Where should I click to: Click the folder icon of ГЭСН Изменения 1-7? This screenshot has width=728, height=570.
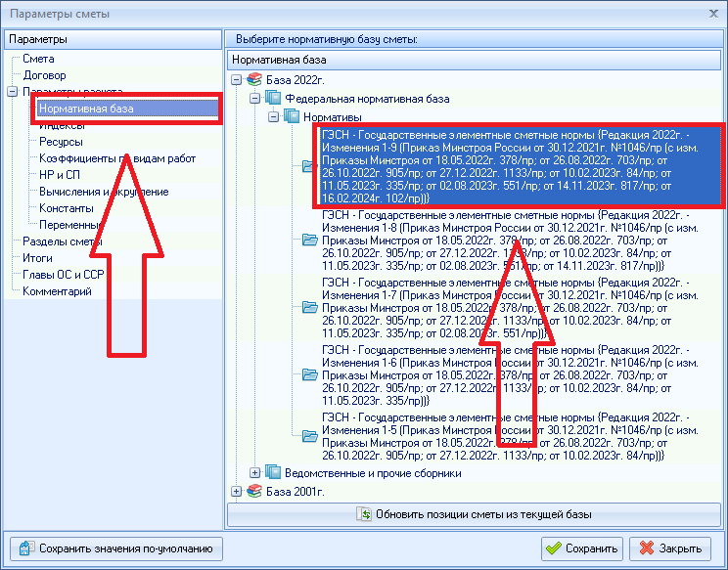pos(309,307)
